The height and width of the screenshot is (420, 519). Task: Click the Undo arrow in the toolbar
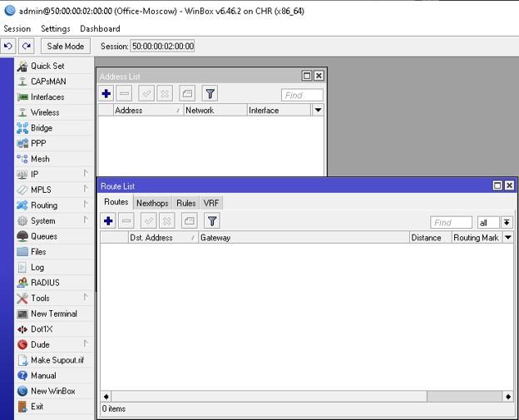8,46
